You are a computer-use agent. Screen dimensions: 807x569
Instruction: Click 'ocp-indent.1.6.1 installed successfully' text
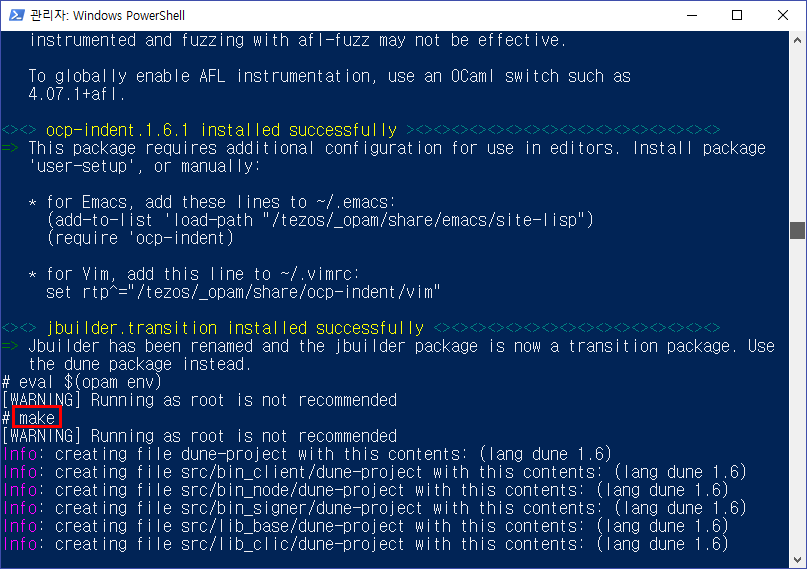(221, 130)
